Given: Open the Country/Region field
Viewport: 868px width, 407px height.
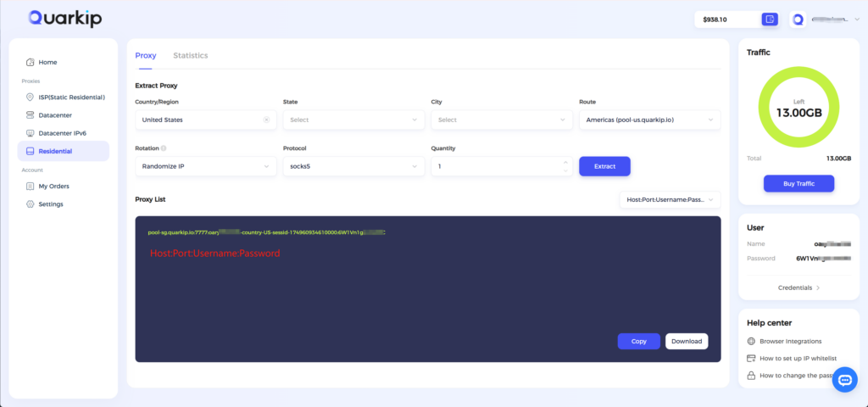Looking at the screenshot, I should [x=206, y=120].
